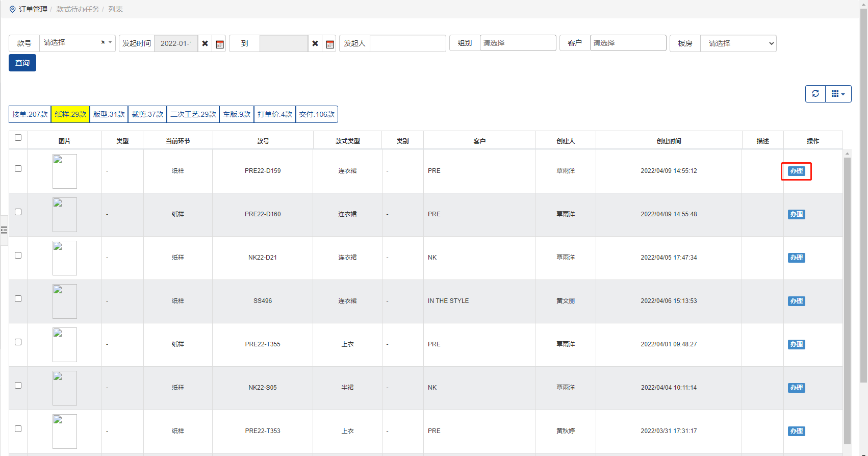Open the column display grid menu

tap(838, 94)
